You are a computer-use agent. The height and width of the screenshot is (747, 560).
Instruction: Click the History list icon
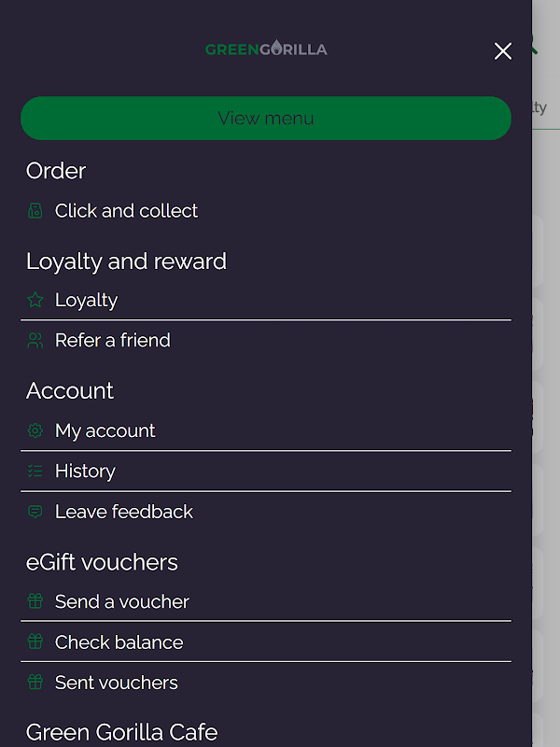(x=35, y=472)
